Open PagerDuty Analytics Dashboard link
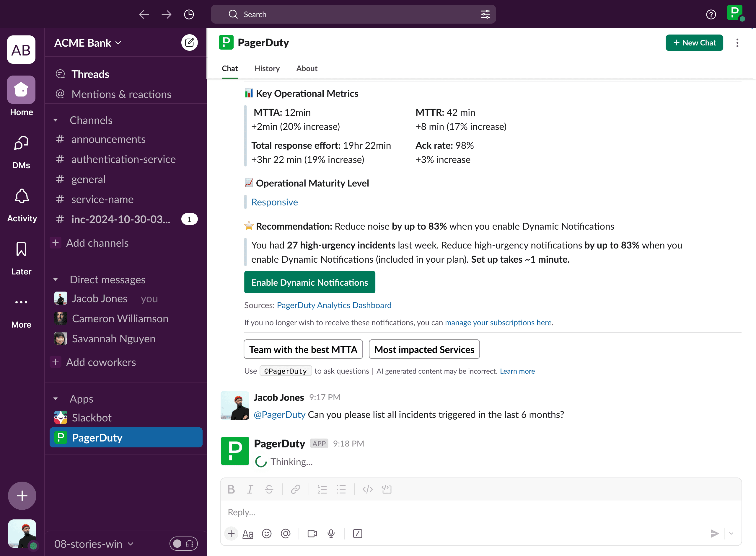 click(x=334, y=305)
